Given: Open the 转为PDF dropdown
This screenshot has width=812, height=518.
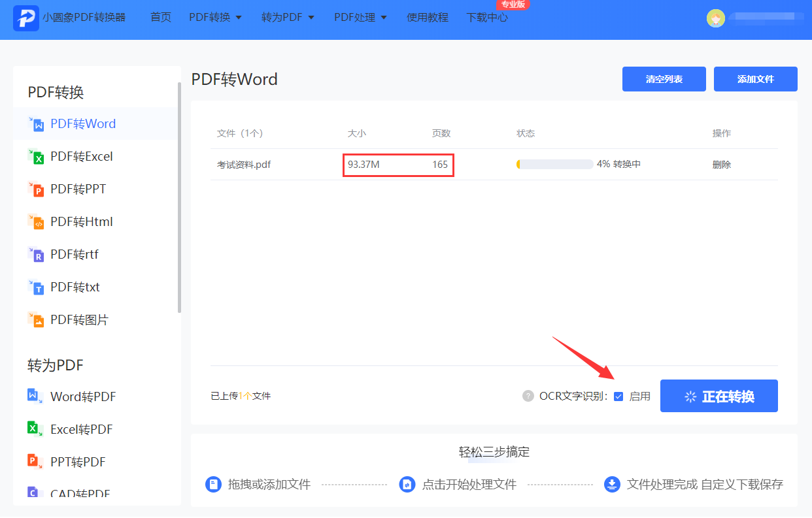Looking at the screenshot, I should pos(288,18).
